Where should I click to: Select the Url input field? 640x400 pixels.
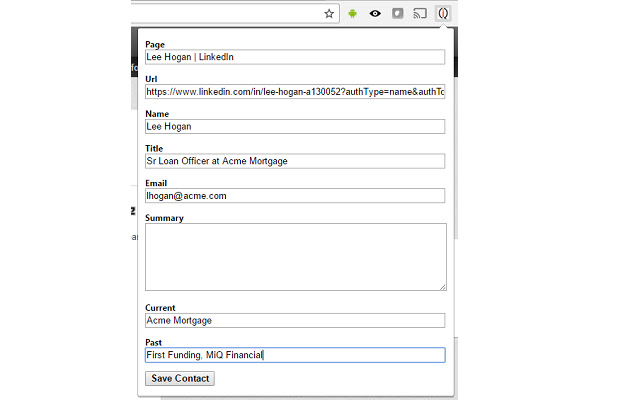tap(295, 92)
